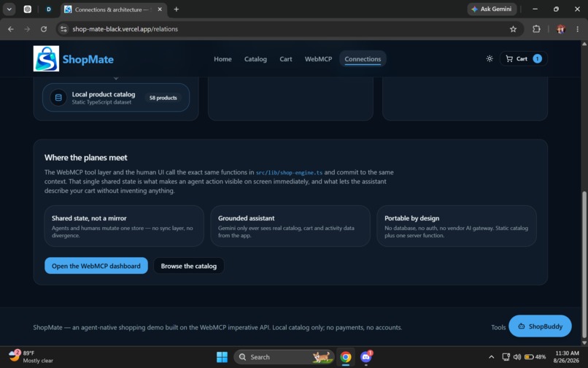Expand the tab search dropdown arrow
588x368 pixels.
tap(9, 9)
